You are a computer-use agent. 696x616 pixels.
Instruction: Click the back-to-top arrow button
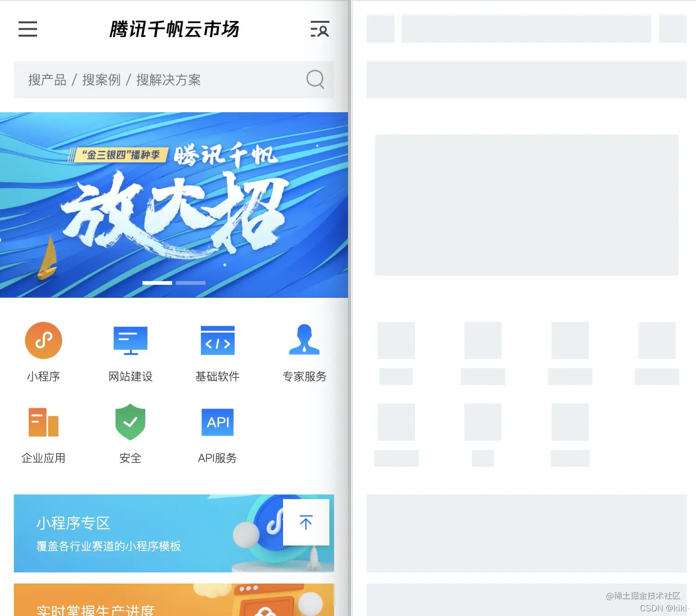coord(306,521)
